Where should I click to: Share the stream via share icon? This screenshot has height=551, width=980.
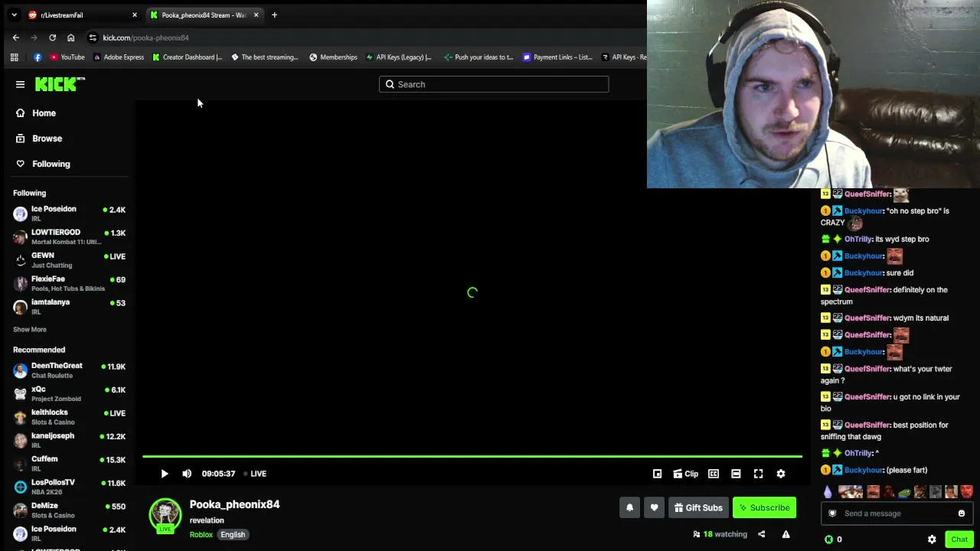pos(761,534)
